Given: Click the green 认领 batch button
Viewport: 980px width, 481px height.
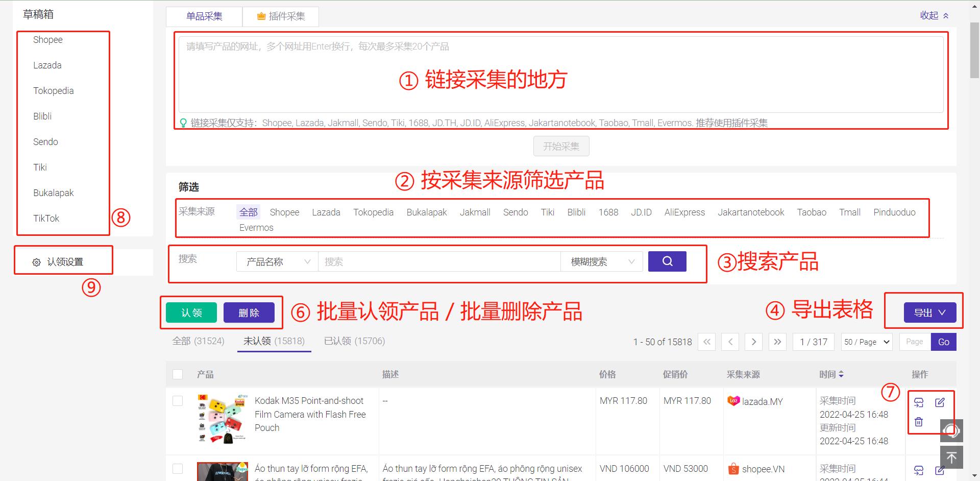Looking at the screenshot, I should (191, 312).
